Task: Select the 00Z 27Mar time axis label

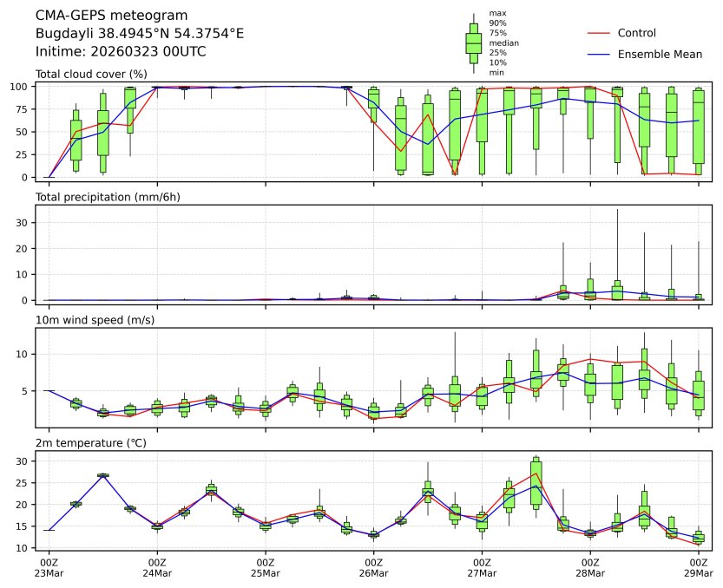Action: (482, 568)
